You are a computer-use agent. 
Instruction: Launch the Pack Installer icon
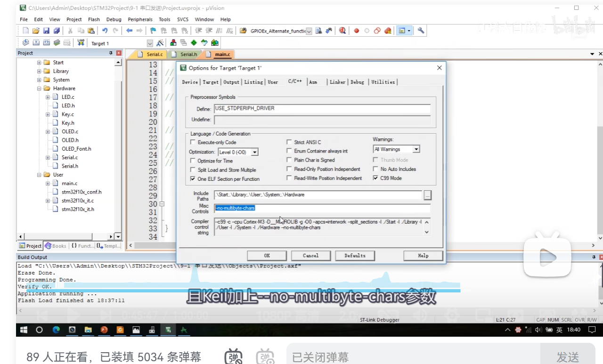pos(215,43)
